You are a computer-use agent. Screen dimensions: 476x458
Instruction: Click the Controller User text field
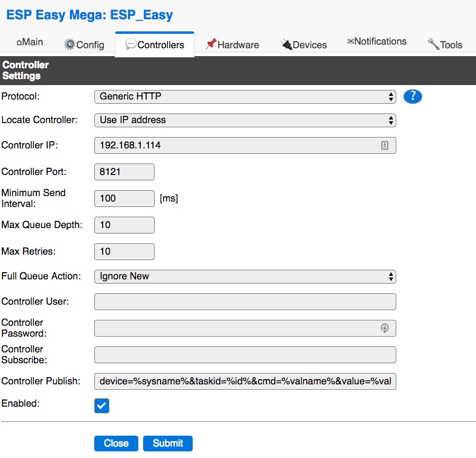pos(245,302)
